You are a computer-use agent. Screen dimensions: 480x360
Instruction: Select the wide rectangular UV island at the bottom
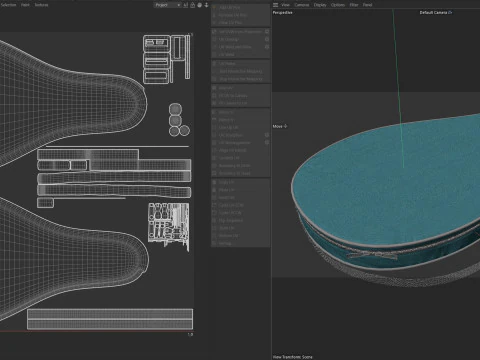click(x=110, y=319)
